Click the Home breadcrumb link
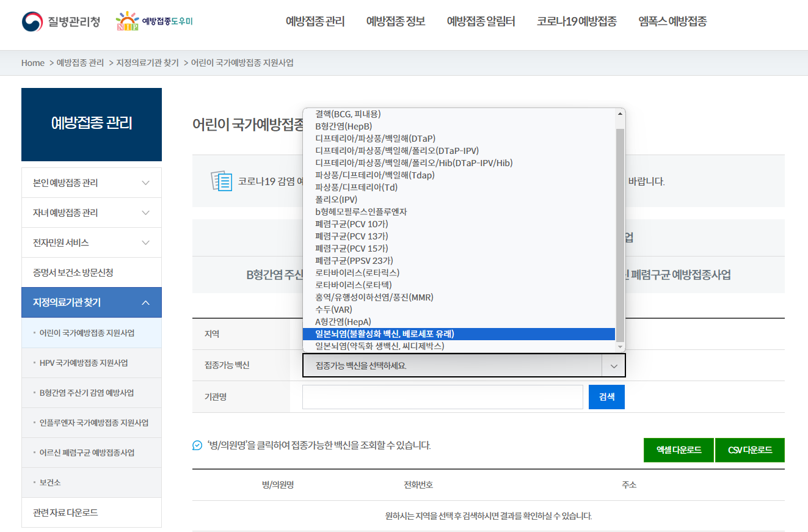 click(32, 62)
